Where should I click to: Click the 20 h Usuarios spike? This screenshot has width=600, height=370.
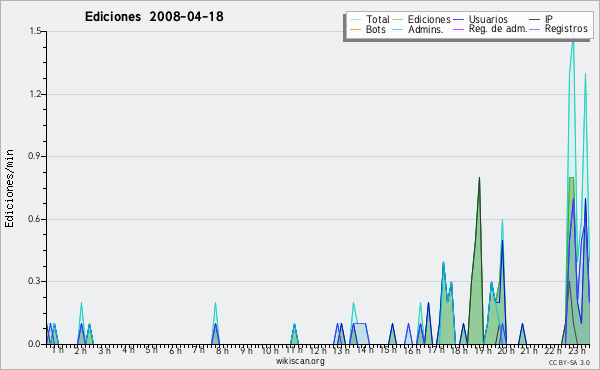502,241
